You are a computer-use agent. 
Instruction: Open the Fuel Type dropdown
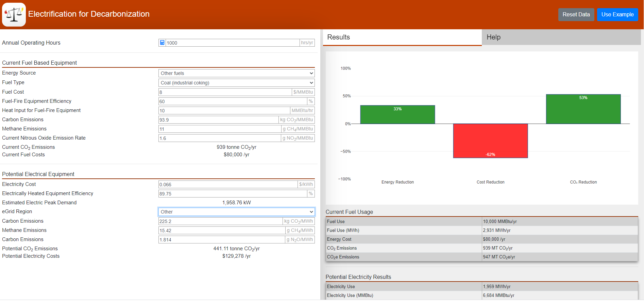236,83
